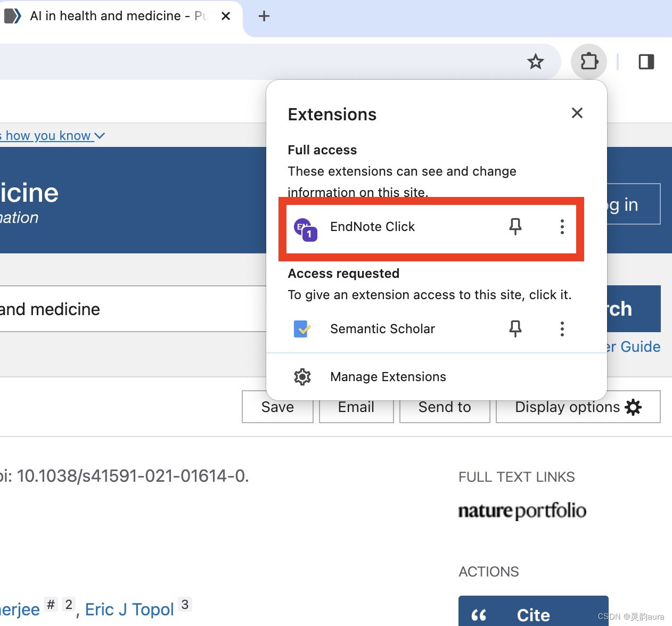Close the Extensions popup
The width and height of the screenshot is (672, 626).
pos(577,113)
